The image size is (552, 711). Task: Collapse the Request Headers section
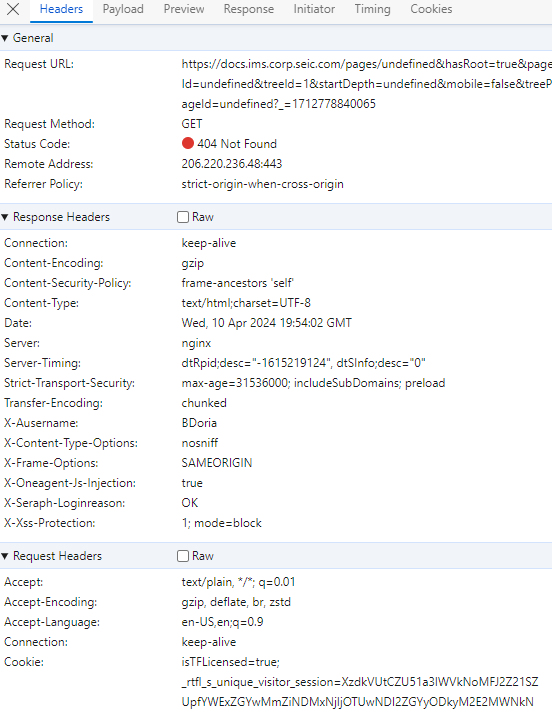[x=5, y=556]
